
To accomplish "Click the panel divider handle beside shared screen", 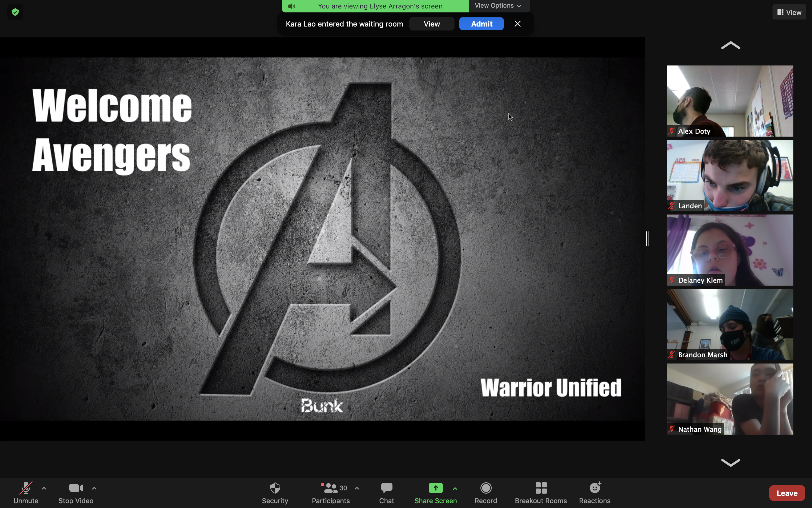I will click(x=648, y=239).
